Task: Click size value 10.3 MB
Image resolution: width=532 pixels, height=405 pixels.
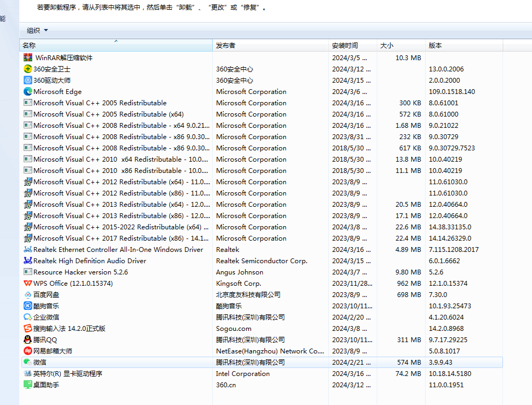Action: click(x=408, y=57)
